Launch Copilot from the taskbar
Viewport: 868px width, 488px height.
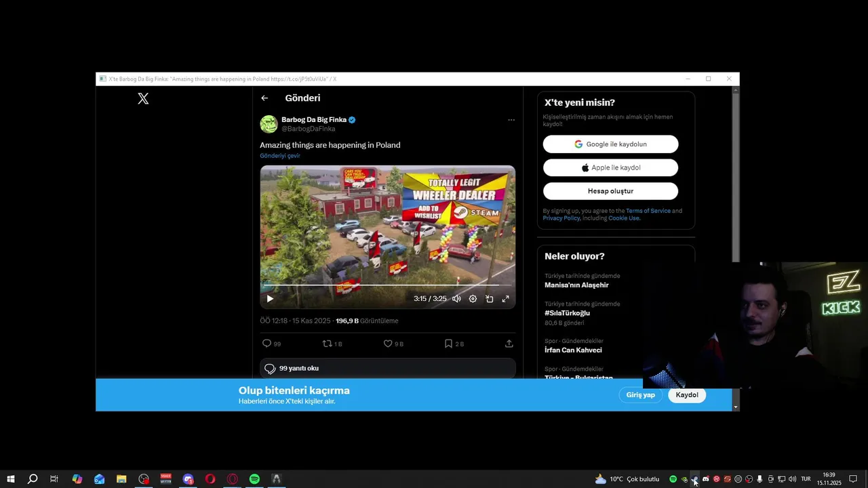(77, 479)
